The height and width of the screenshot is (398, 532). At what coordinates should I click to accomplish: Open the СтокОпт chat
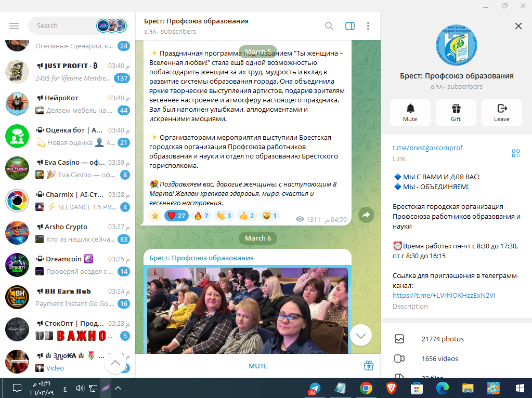pos(68,329)
